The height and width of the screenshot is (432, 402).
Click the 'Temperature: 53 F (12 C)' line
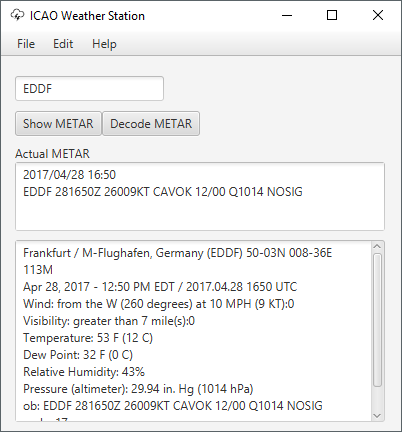click(x=88, y=338)
